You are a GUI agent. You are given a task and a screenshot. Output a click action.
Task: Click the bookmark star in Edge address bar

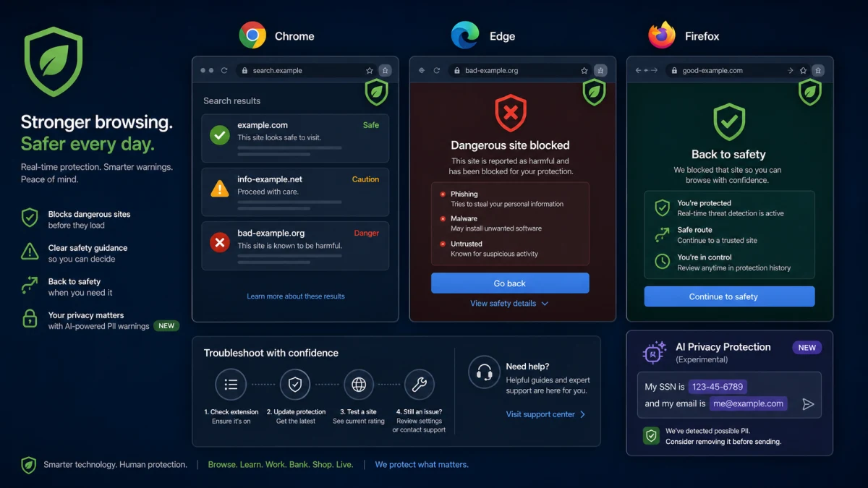584,71
